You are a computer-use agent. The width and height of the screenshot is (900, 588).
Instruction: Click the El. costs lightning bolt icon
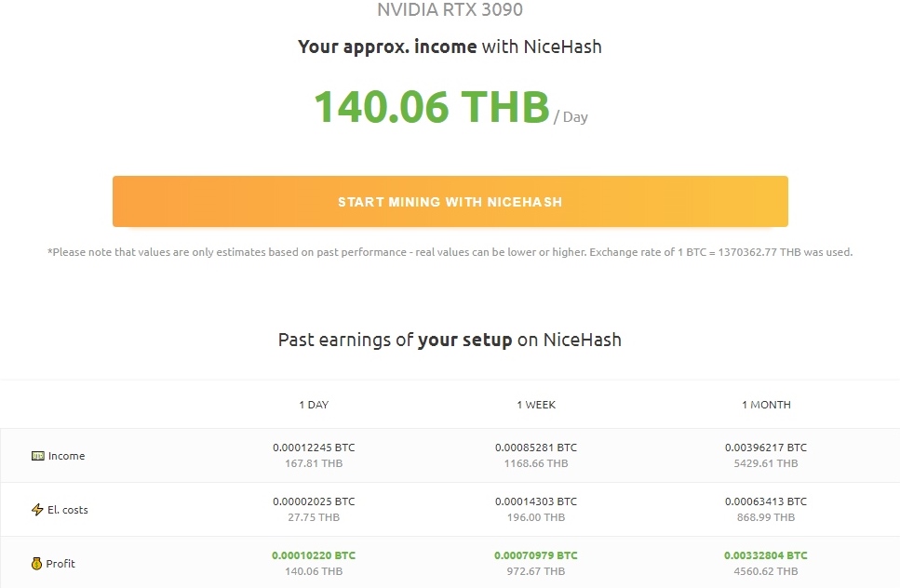[x=37, y=510]
